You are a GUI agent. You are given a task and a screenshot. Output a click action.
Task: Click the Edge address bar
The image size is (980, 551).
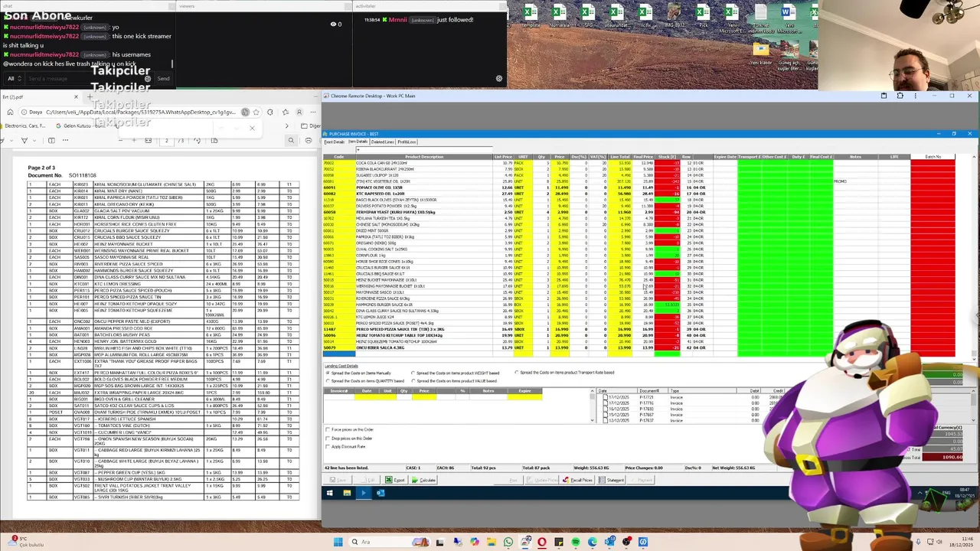pyautogui.click(x=140, y=112)
